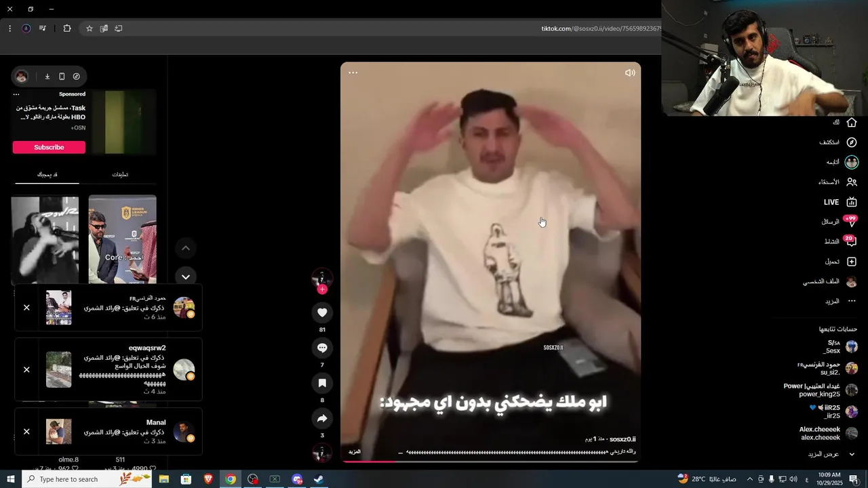The image size is (868, 488).
Task: Open the Windows Start menu
Action: [x=11, y=479]
